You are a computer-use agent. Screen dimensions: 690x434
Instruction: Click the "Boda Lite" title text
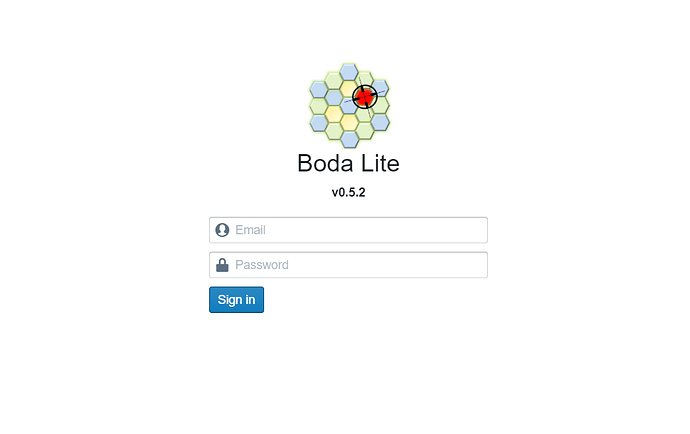349,163
